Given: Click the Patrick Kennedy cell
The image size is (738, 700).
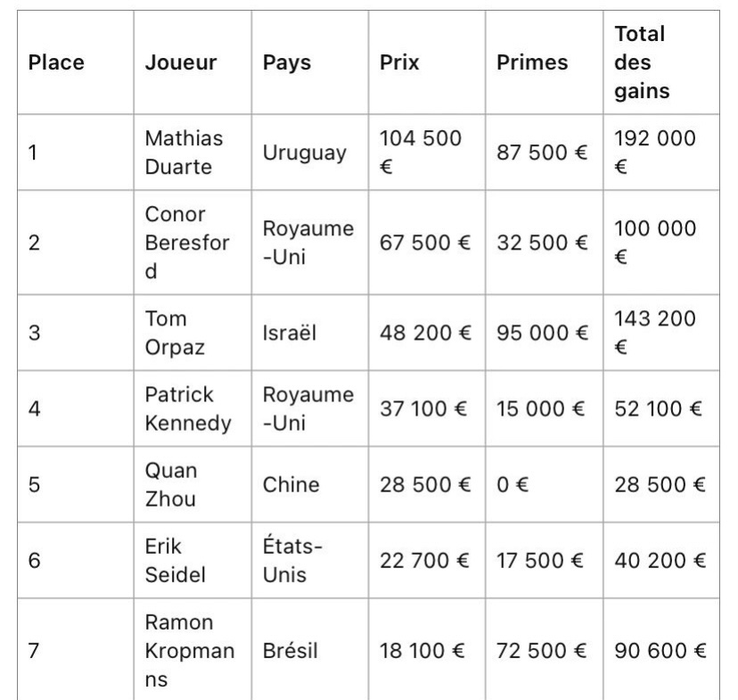Looking at the screenshot, I should coord(187,408).
